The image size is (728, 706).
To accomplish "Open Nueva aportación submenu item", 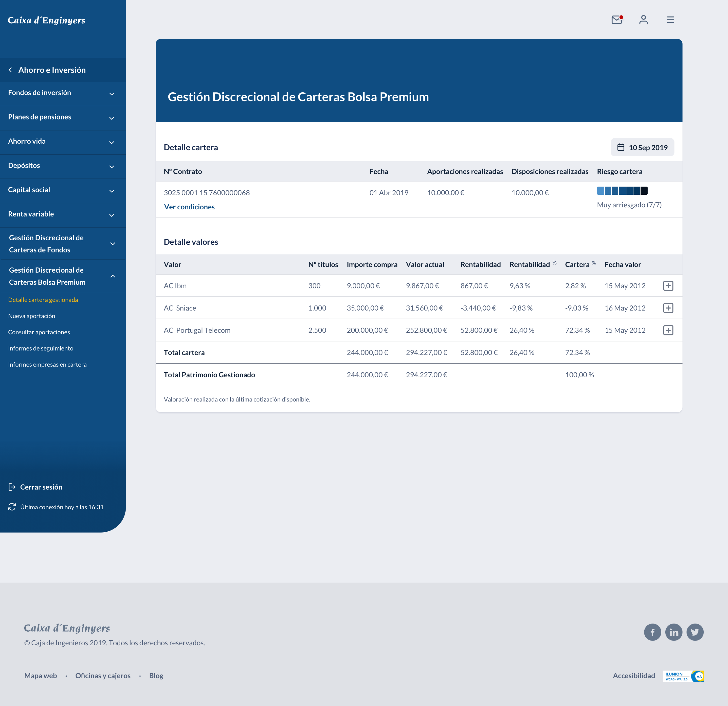I will click(32, 316).
